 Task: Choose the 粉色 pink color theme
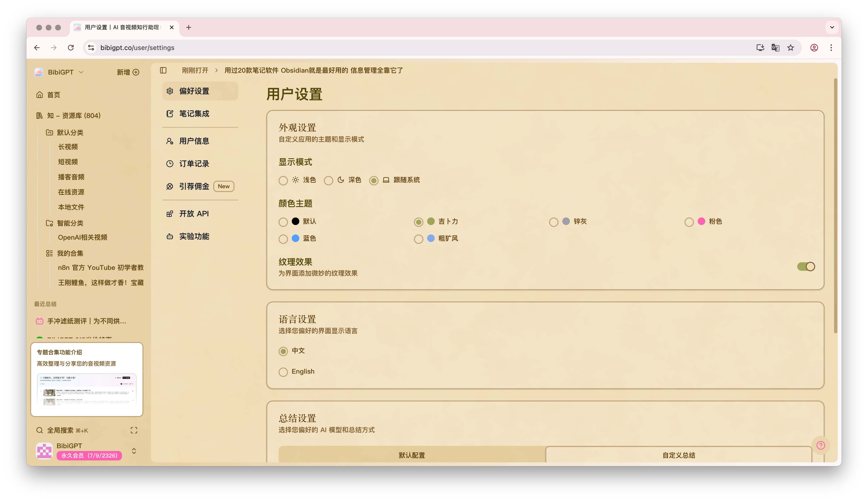(689, 222)
